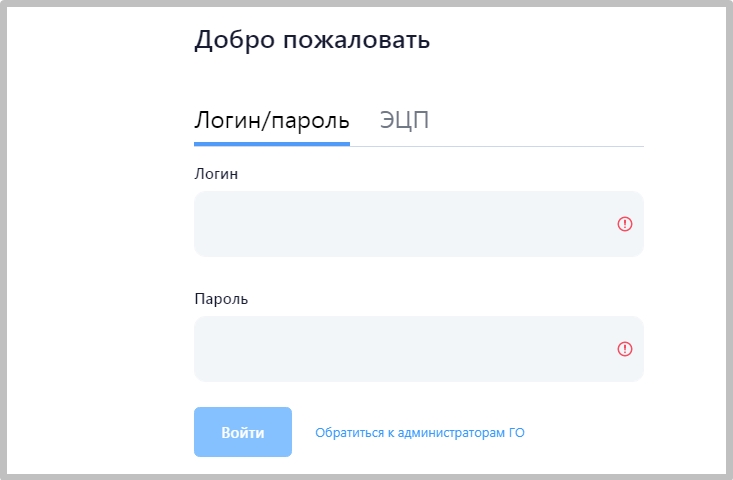The image size is (733, 480).
Task: Click the grey divider line under ЭЦП tab
Action: point(500,146)
